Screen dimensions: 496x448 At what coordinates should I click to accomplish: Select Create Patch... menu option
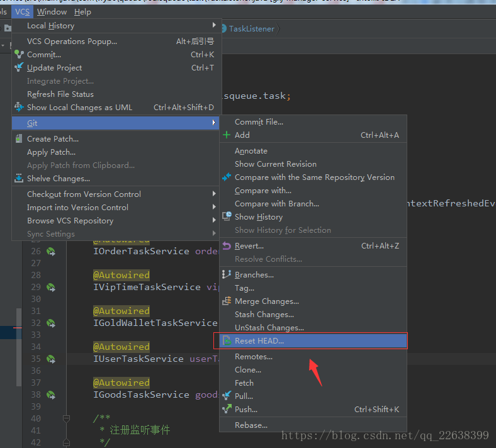pyautogui.click(x=53, y=139)
